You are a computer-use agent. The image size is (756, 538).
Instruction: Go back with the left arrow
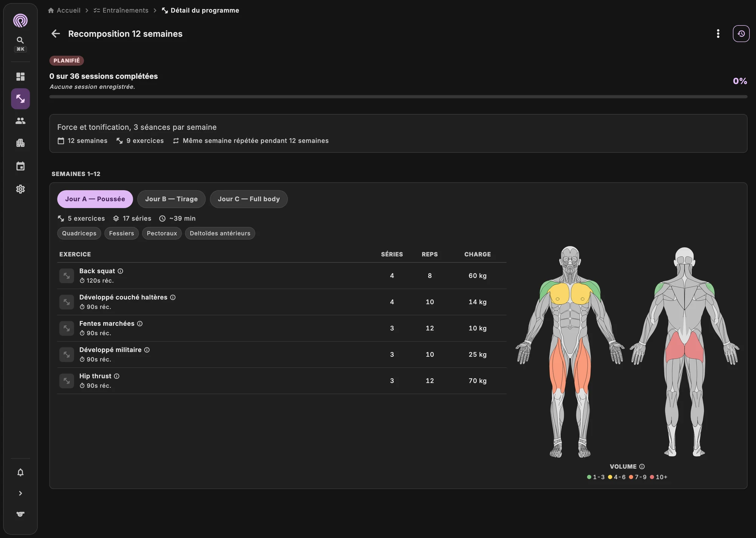click(x=56, y=34)
